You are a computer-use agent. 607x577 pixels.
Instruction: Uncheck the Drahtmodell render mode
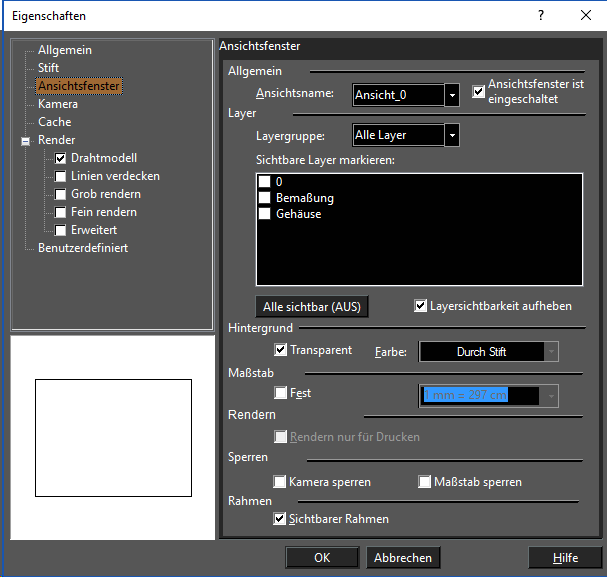pyautogui.click(x=60, y=158)
